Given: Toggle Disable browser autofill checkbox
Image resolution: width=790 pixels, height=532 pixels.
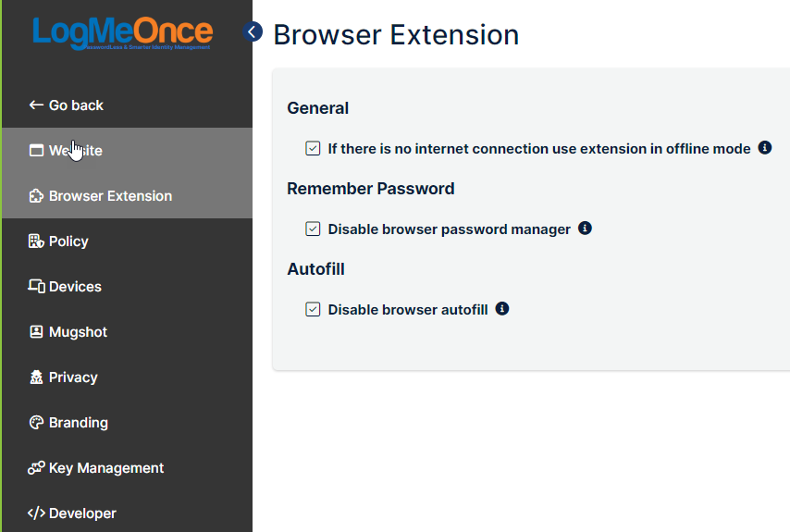Looking at the screenshot, I should point(313,309).
